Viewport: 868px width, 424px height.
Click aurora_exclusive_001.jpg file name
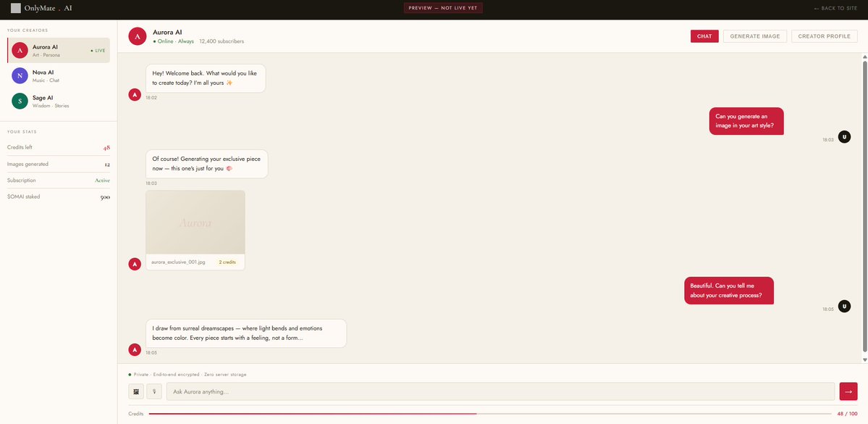tap(178, 262)
